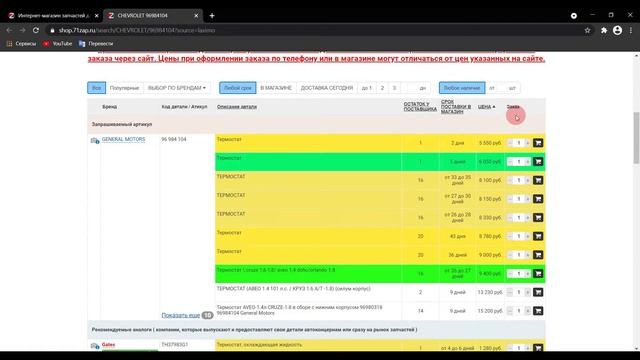
Task: Go forward in browser history
Action: pos(22,30)
